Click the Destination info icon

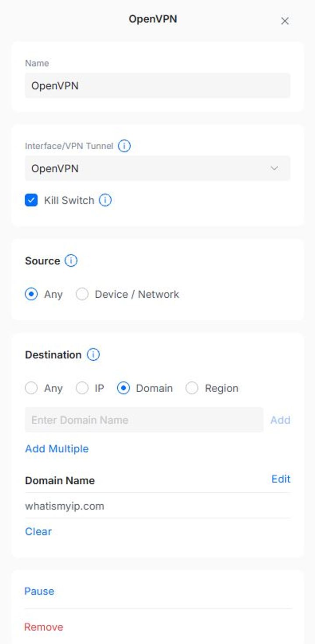pyautogui.click(x=93, y=355)
